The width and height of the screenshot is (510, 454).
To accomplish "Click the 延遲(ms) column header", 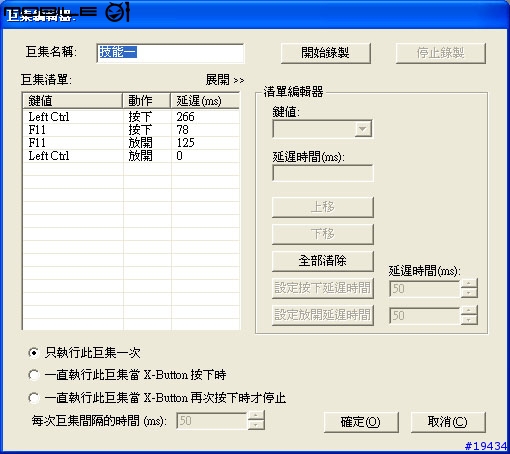I will (x=205, y=100).
